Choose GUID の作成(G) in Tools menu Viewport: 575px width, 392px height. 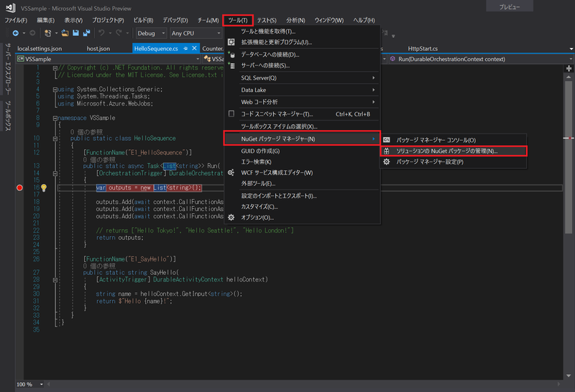point(302,151)
